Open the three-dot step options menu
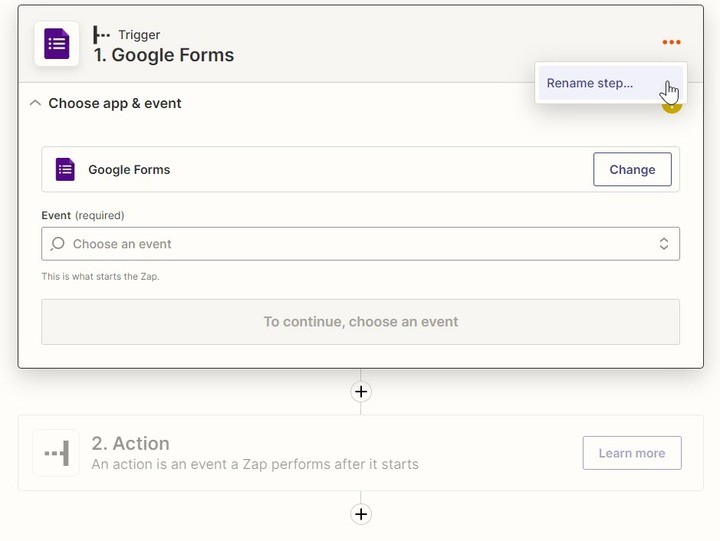 [x=671, y=42]
